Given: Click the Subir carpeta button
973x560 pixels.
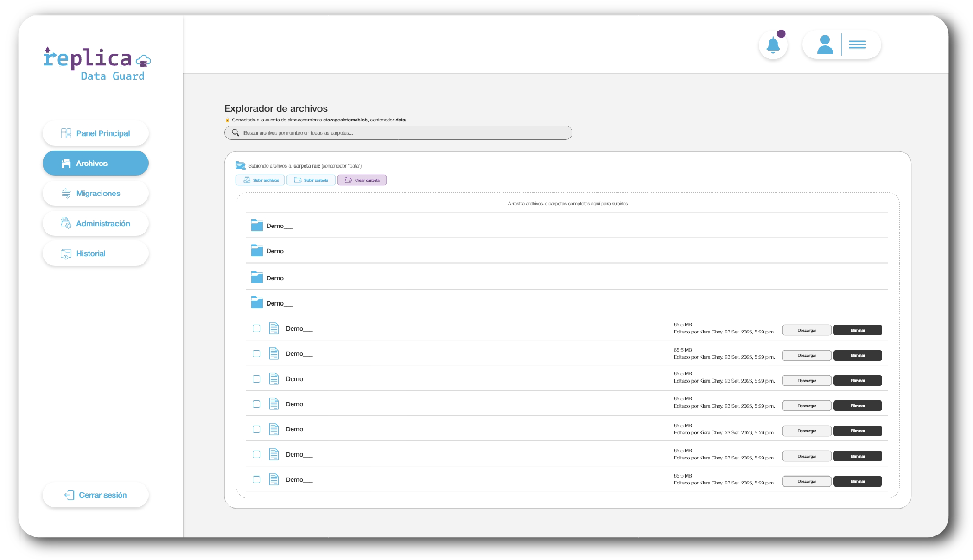Looking at the screenshot, I should 311,180.
